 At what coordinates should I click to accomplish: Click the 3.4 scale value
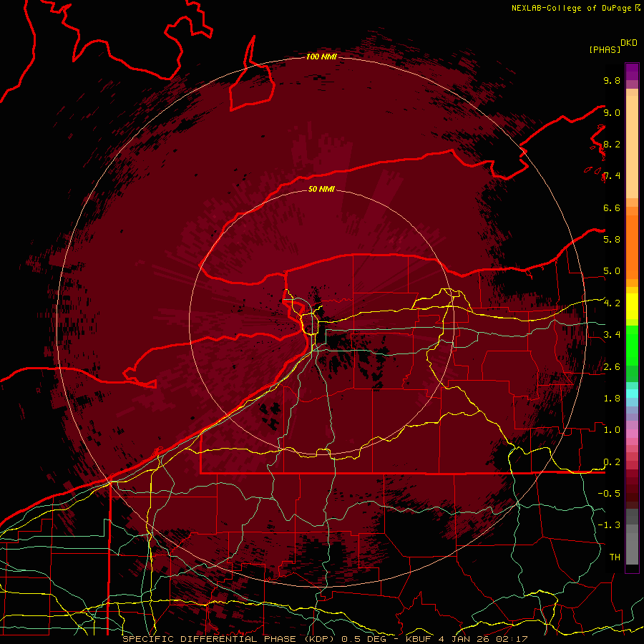tap(612, 335)
